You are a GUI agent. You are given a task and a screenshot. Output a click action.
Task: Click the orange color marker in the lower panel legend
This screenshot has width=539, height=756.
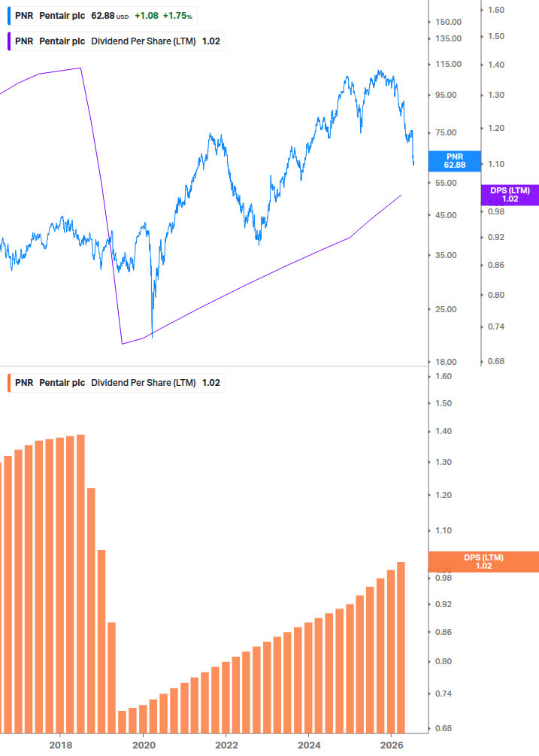(x=9, y=383)
